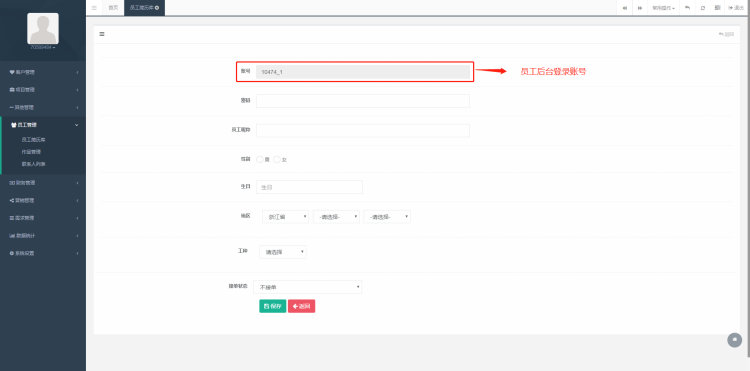Screen dimensions: 750x371
Task: Switch to the 首页 tab
Action: pyautogui.click(x=113, y=8)
